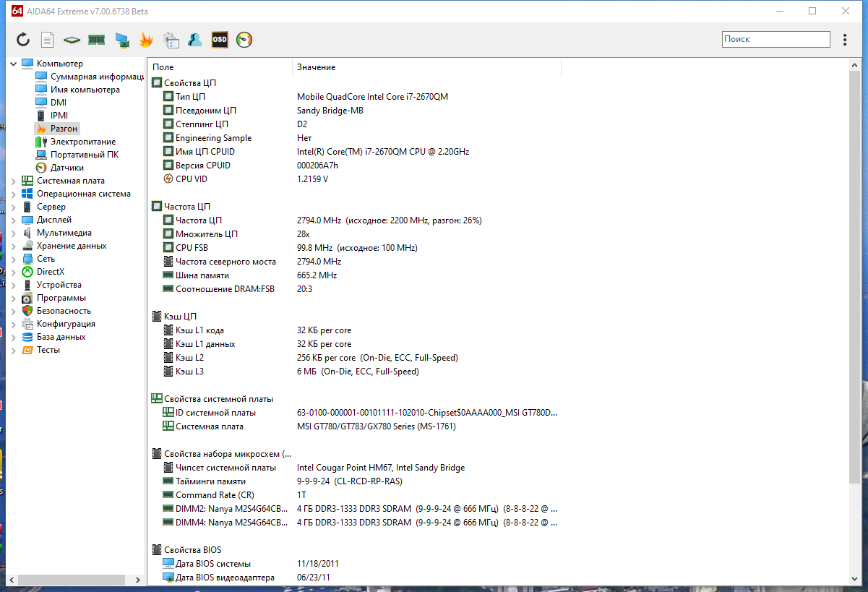
Task: Click the Значение column header
Action: pyautogui.click(x=426, y=67)
